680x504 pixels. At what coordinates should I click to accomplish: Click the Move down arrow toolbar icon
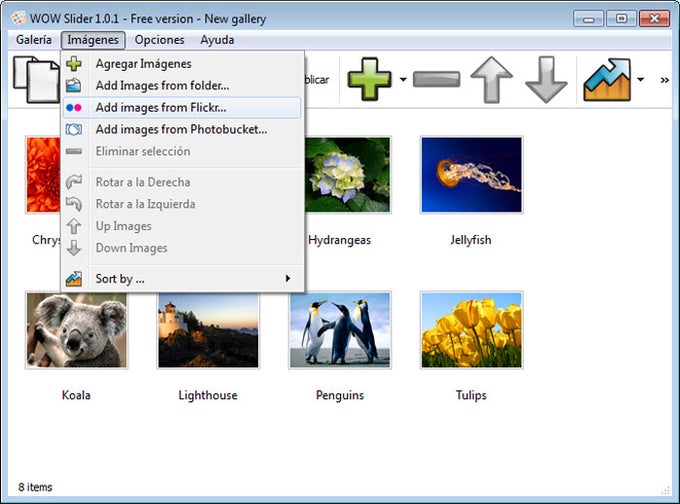(546, 80)
